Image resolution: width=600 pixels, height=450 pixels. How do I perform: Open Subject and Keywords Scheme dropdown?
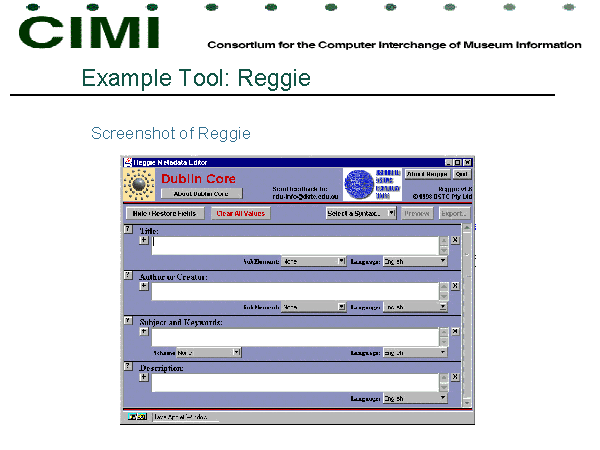pos(209,352)
